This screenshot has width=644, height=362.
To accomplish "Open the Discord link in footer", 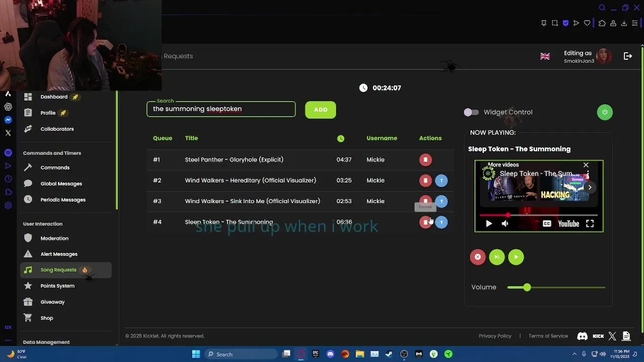I will pos(582,336).
